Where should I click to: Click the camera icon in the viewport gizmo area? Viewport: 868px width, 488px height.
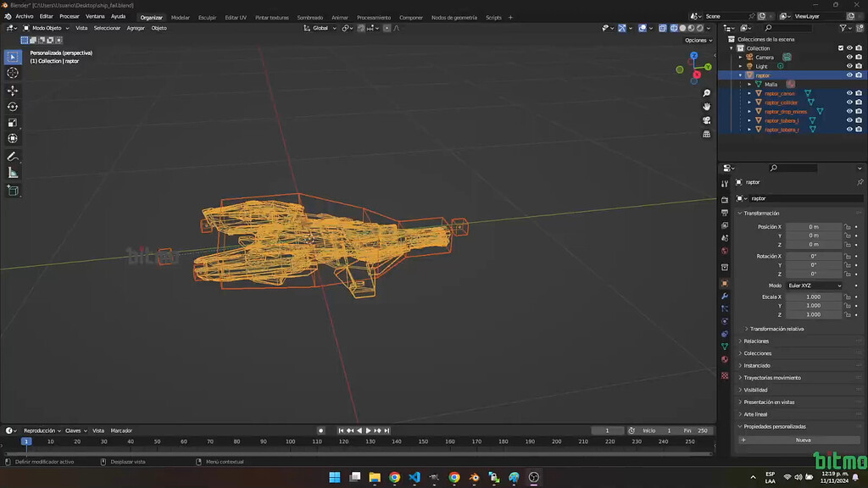[706, 116]
